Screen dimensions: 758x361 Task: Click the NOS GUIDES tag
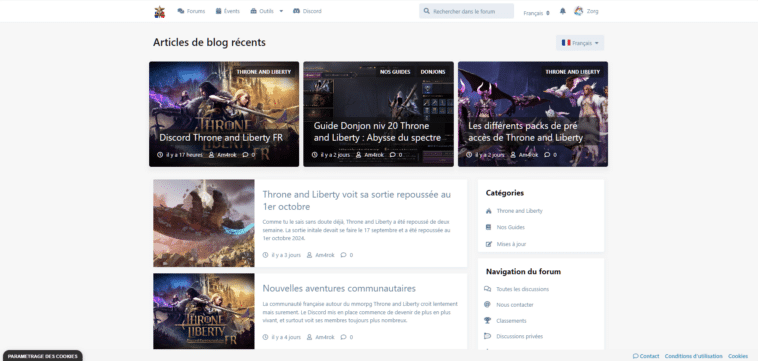tap(395, 72)
